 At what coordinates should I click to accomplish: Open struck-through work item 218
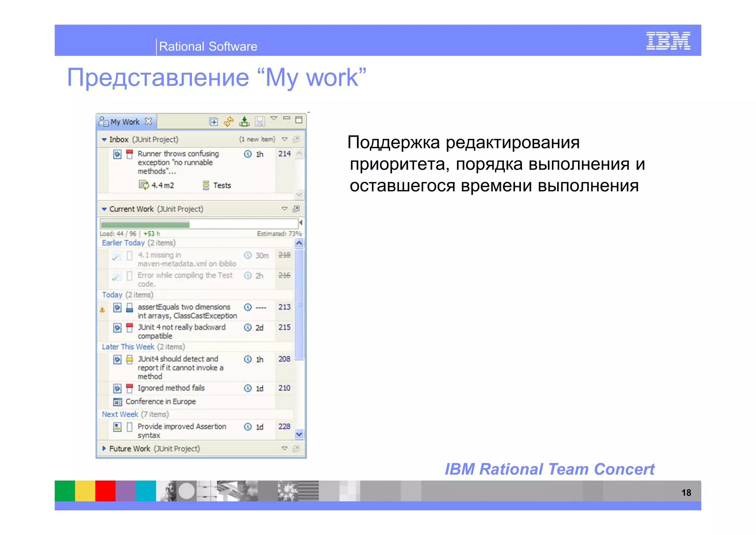point(284,255)
